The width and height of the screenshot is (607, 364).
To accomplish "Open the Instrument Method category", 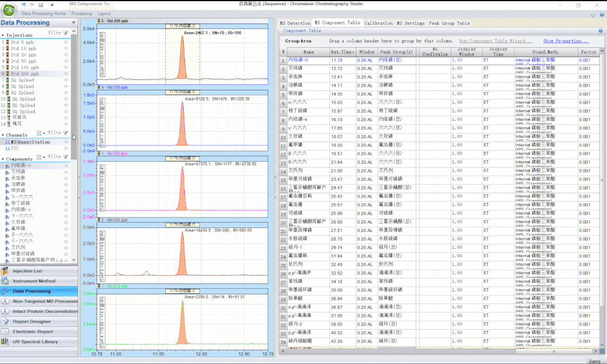I will point(34,281).
